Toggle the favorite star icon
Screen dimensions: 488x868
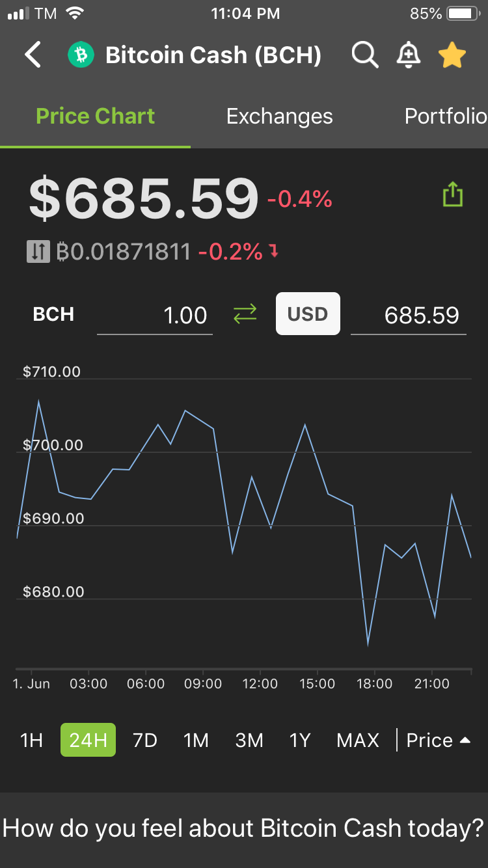coord(452,55)
